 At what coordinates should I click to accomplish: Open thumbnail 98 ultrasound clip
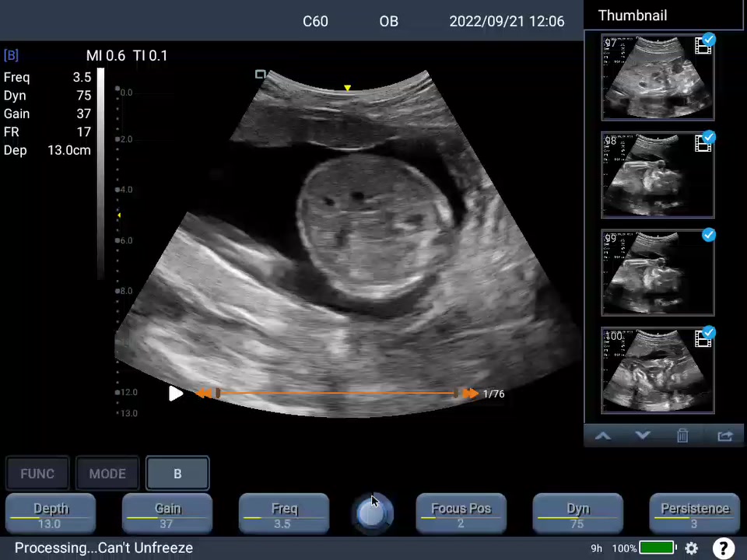(657, 176)
